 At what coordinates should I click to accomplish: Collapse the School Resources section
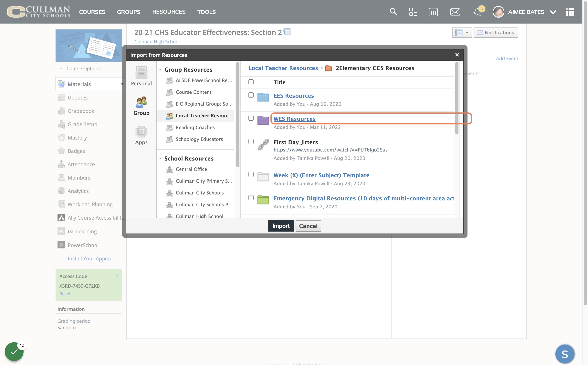(x=160, y=158)
